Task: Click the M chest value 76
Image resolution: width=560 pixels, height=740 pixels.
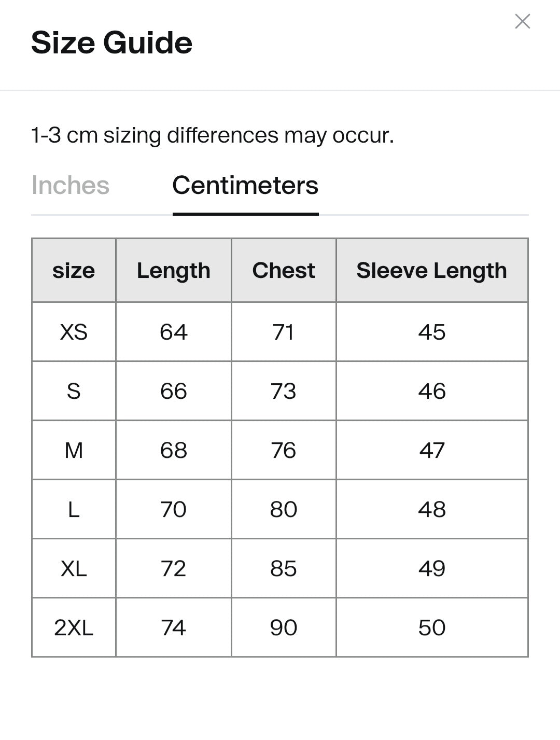Action: [284, 449]
